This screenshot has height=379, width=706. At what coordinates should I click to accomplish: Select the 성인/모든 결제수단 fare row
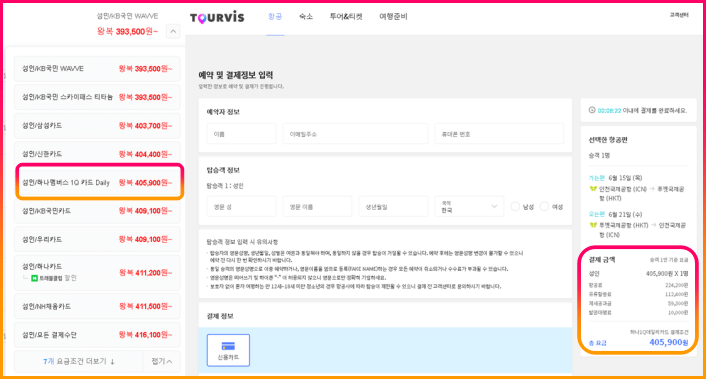(x=97, y=335)
